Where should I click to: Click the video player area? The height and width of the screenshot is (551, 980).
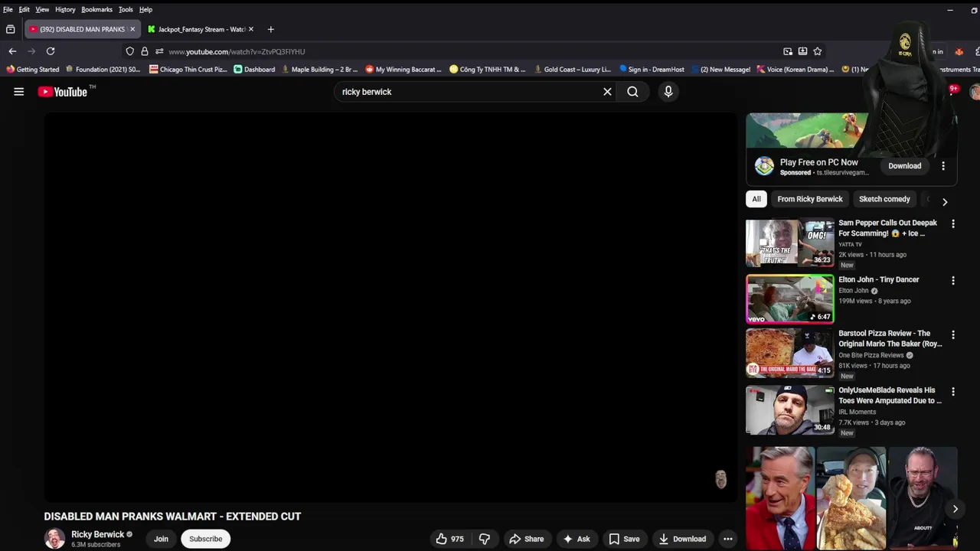click(x=390, y=308)
